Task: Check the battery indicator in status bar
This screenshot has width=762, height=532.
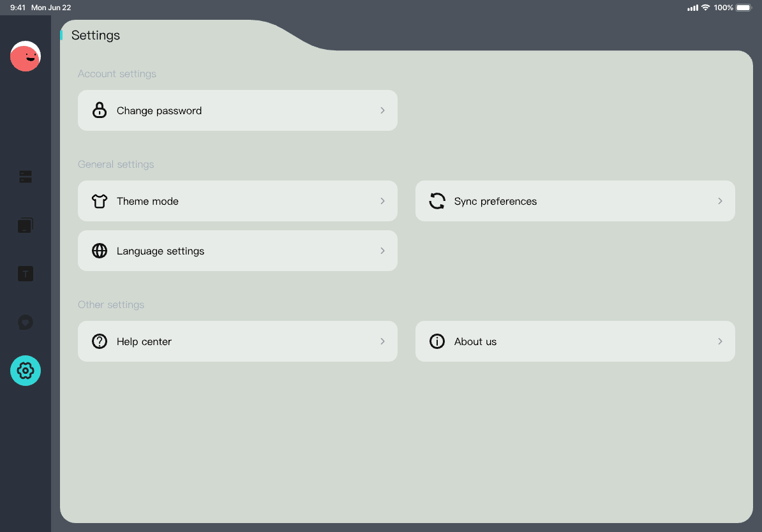Action: [x=743, y=8]
